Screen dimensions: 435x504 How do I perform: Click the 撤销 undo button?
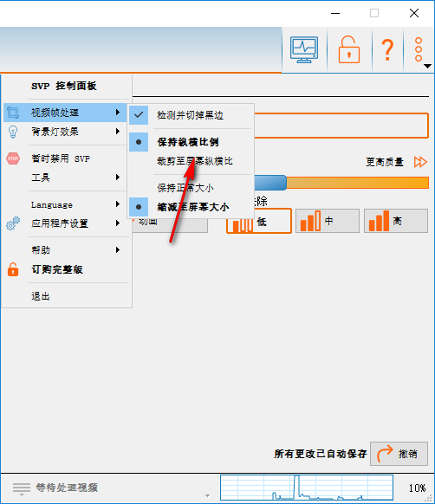tap(399, 454)
